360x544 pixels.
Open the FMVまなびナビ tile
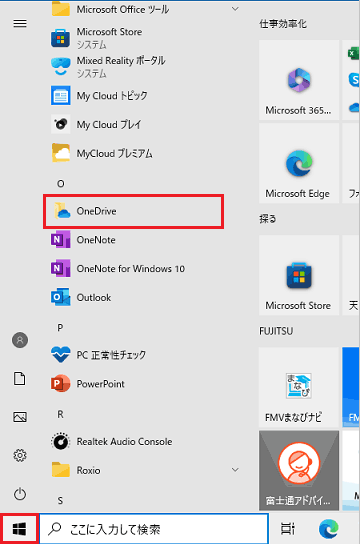[299, 387]
